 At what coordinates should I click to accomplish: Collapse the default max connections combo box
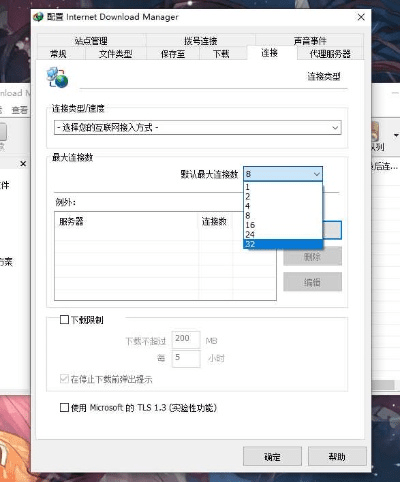pos(283,174)
